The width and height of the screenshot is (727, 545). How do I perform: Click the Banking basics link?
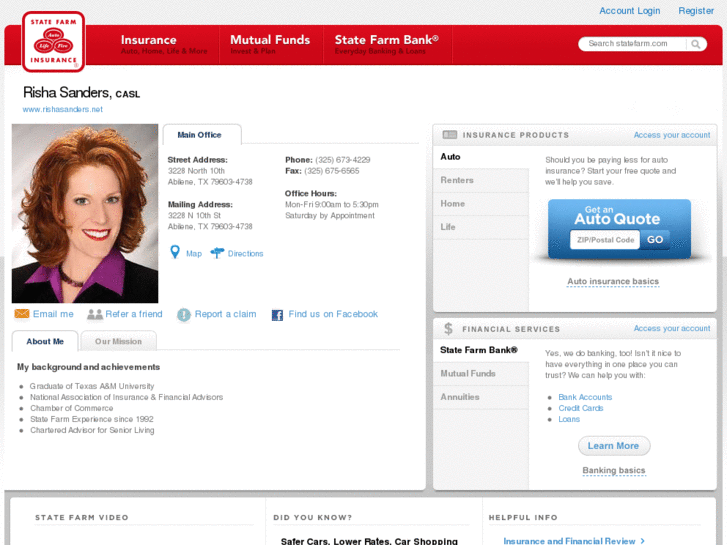[x=613, y=470]
